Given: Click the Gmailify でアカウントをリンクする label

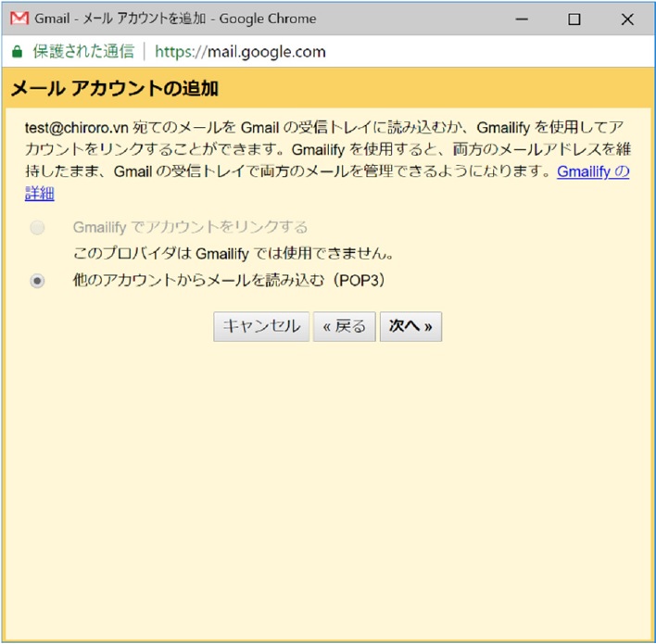Looking at the screenshot, I should [190, 227].
